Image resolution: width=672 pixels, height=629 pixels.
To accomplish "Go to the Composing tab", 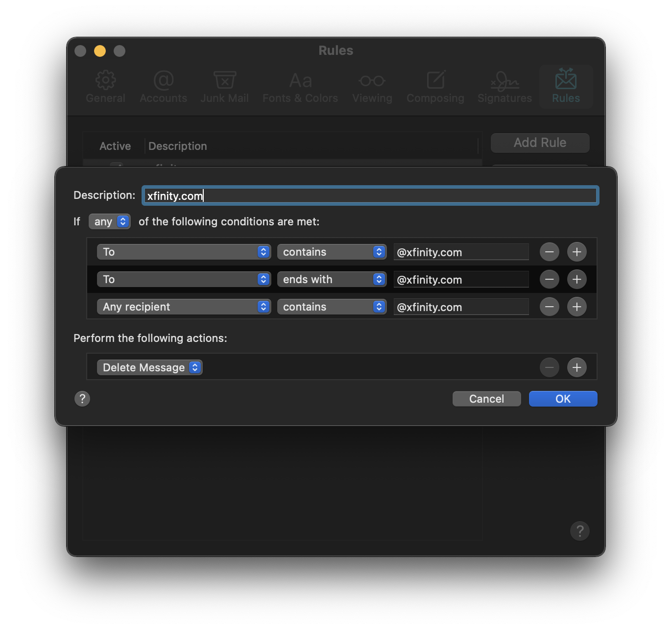I will (x=435, y=87).
